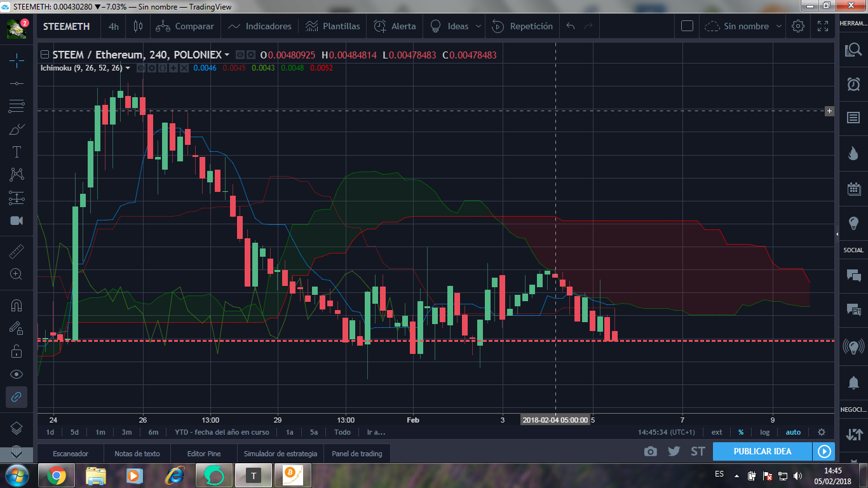Open the economic calendar panel
The width and height of the screenshot is (868, 488).
tap(853, 188)
